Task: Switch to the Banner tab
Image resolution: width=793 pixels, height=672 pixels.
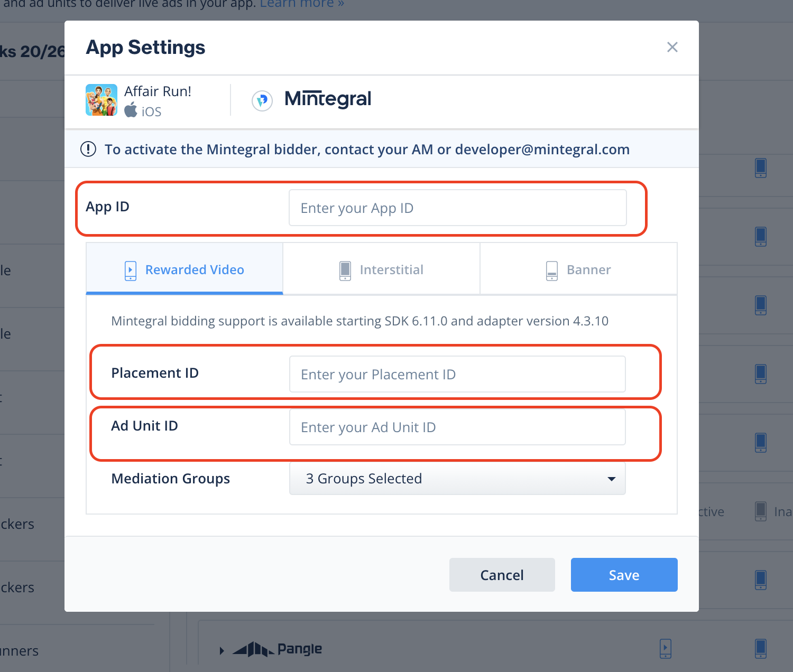Action: pos(578,268)
